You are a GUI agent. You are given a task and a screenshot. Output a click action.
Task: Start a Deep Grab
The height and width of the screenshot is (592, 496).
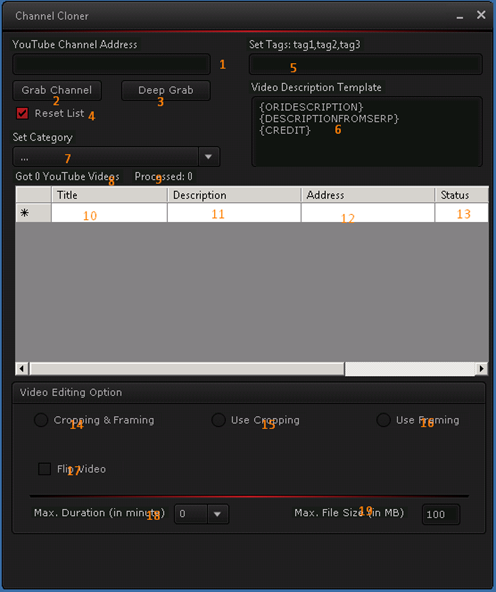click(x=166, y=91)
